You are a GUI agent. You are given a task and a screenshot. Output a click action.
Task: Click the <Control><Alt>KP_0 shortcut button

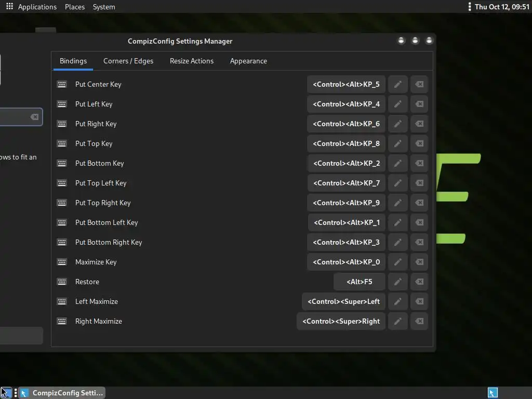coord(346,262)
